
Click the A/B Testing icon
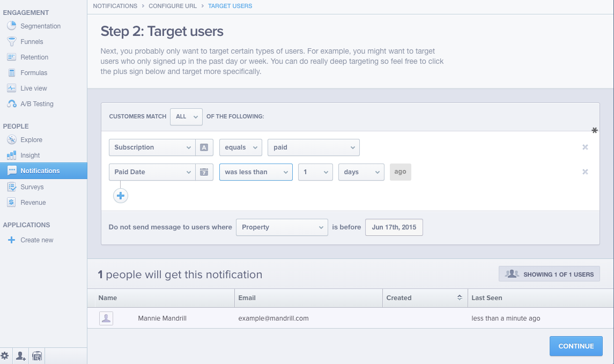(12, 104)
